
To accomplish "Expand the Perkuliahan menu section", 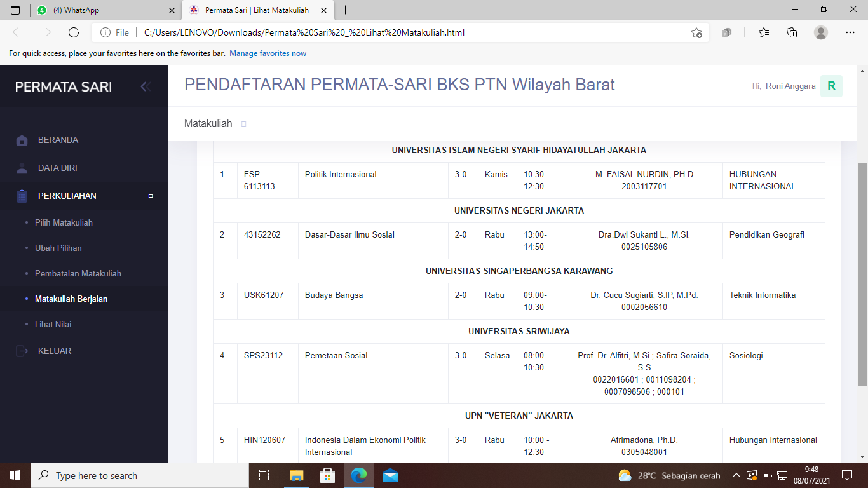I will (67, 196).
